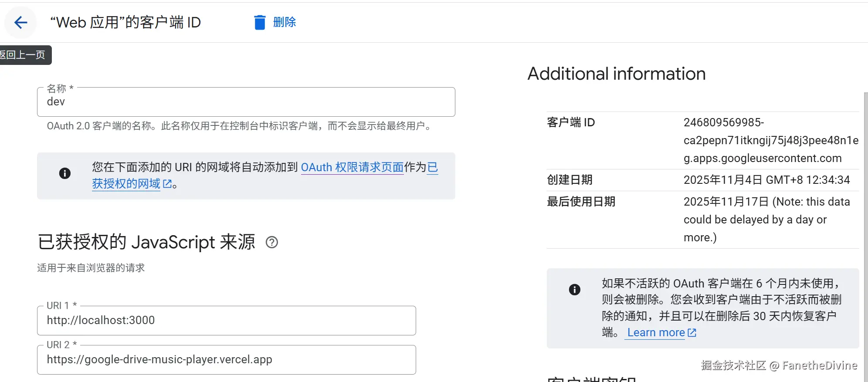Click the URI 2 vercel.app input field
The width and height of the screenshot is (868, 382).
[227, 360]
